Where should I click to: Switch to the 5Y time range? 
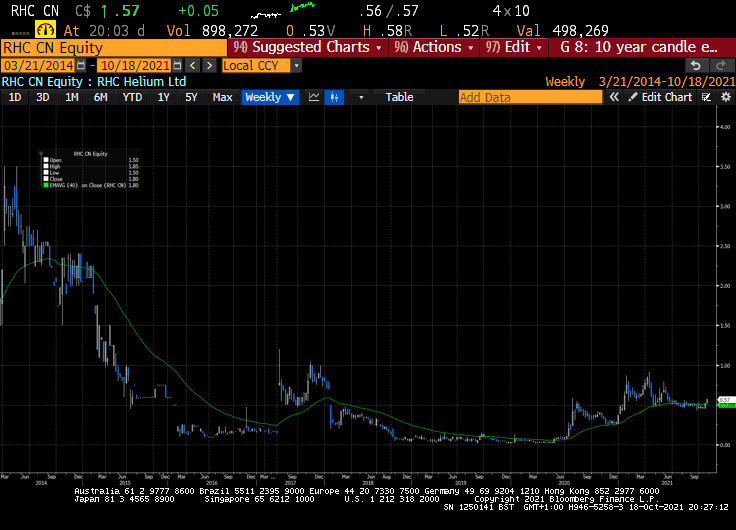coord(191,97)
